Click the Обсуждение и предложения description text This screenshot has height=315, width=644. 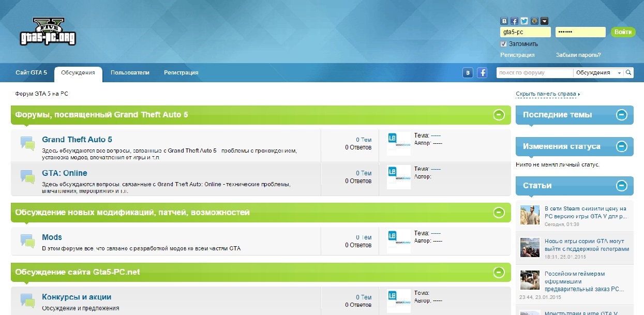(x=81, y=308)
